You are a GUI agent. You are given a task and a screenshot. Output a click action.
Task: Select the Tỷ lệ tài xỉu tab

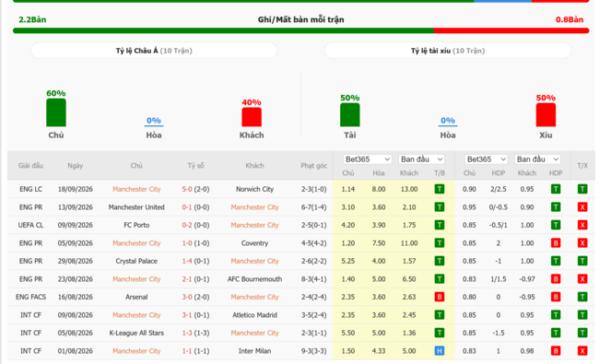(448, 51)
